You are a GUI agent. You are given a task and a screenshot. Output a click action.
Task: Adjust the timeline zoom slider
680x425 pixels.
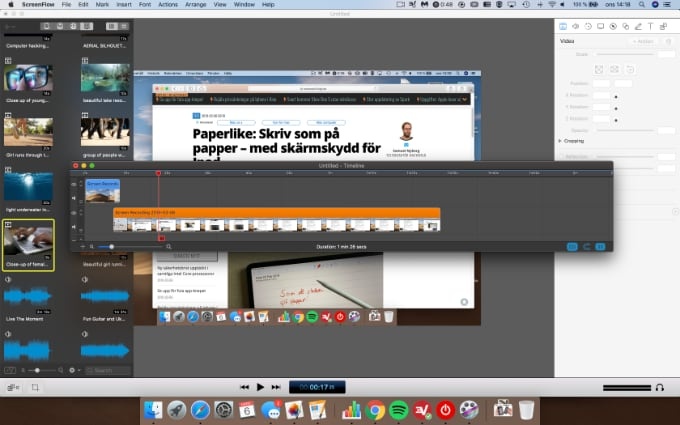coord(130,247)
